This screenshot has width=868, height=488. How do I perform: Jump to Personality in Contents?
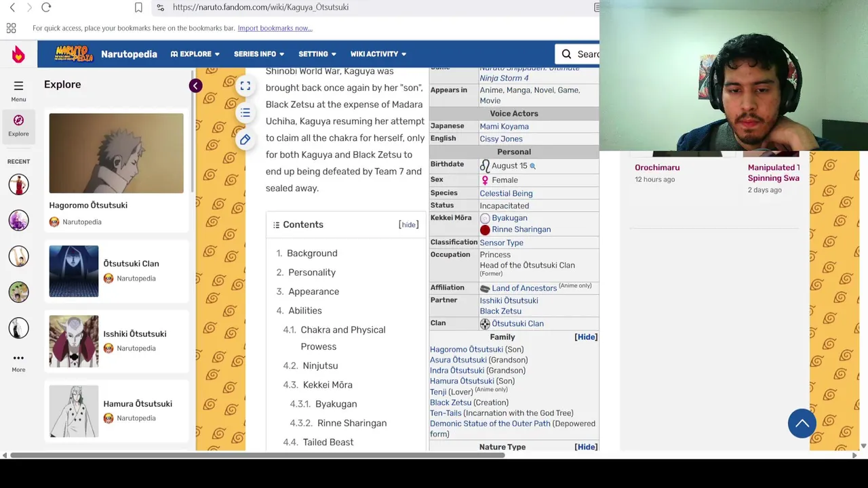312,272
